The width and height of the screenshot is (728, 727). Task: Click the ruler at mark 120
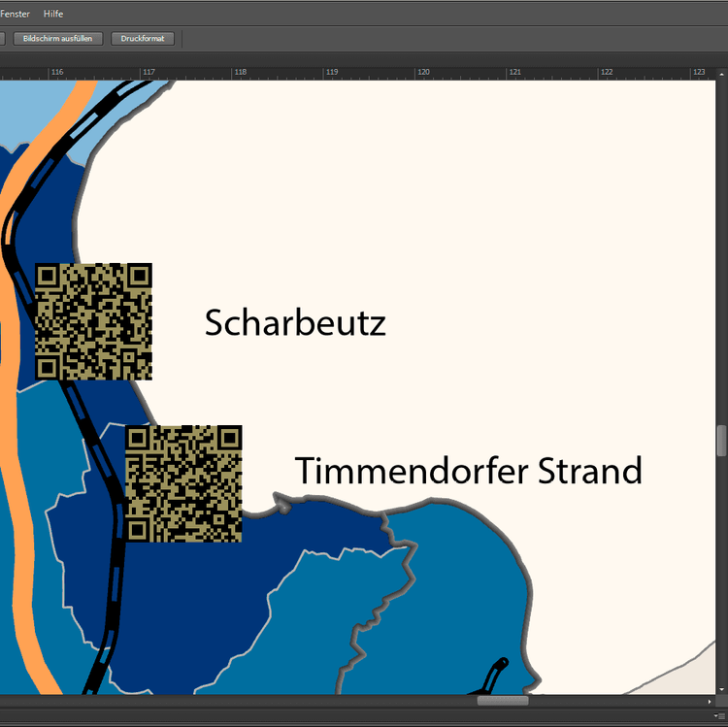(x=423, y=72)
